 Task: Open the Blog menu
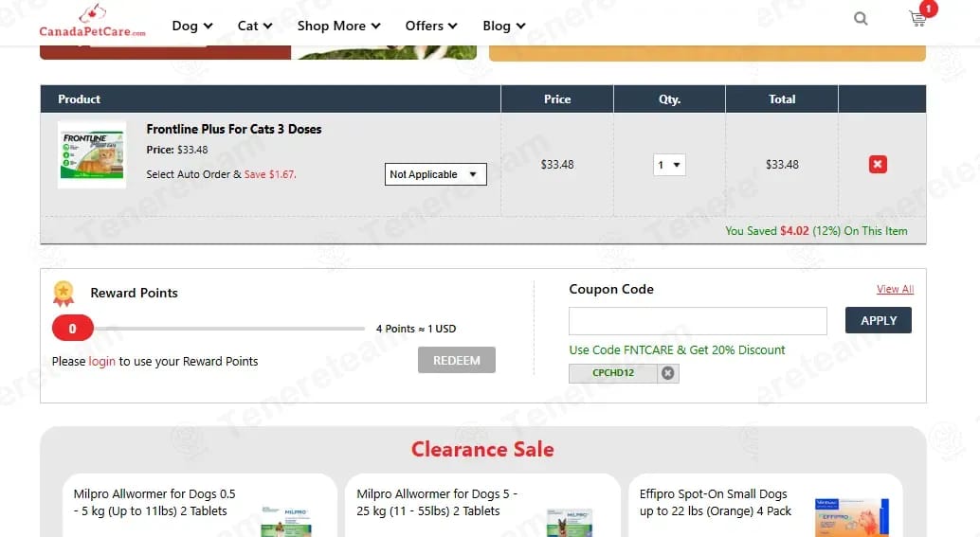pyautogui.click(x=504, y=26)
